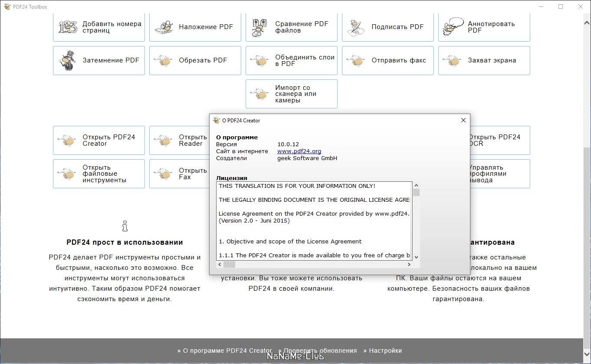Select the 'Затемнение PDF' tile

(x=99, y=60)
